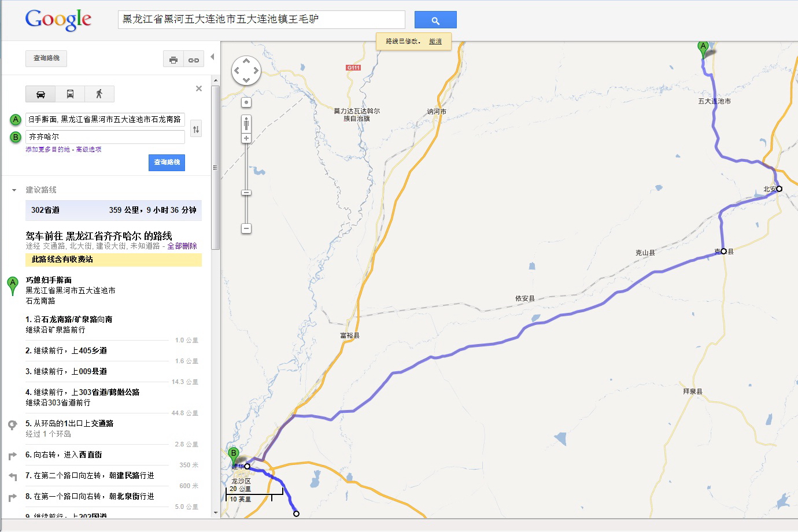The image size is (798, 532).
Task: Click the link share icon
Action: tap(194, 60)
